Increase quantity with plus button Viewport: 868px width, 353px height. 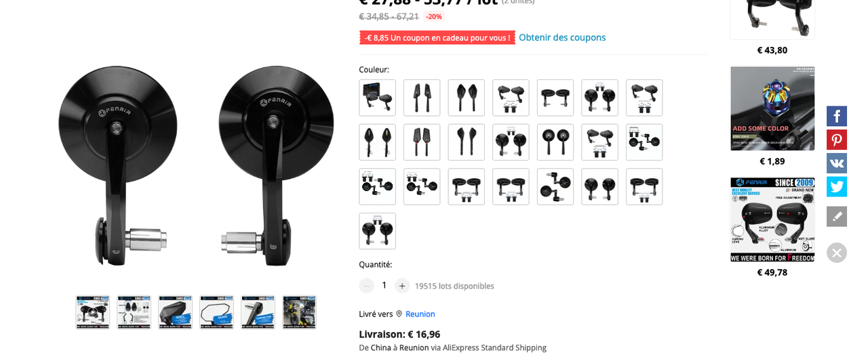[402, 286]
